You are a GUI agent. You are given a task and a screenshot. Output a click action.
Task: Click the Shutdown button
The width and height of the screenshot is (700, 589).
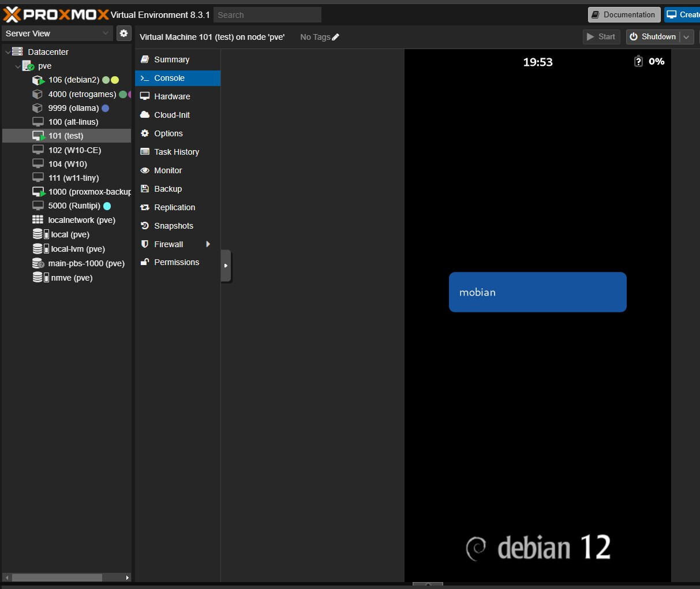click(x=653, y=37)
